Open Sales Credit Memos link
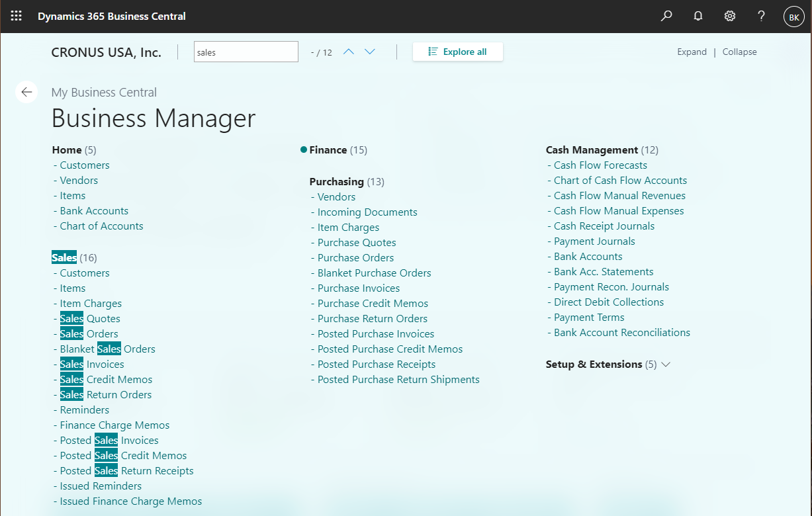 click(106, 380)
